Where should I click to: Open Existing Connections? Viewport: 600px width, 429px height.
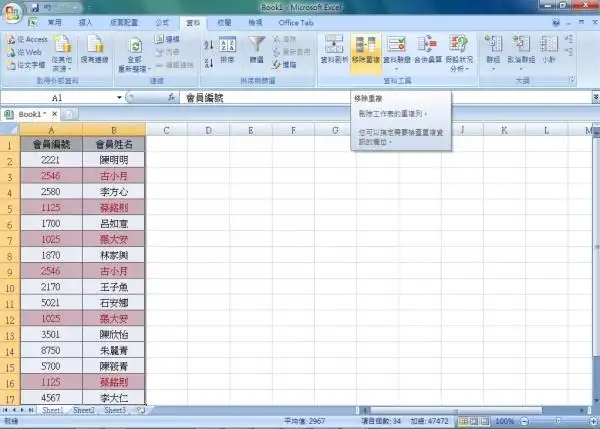pos(95,49)
